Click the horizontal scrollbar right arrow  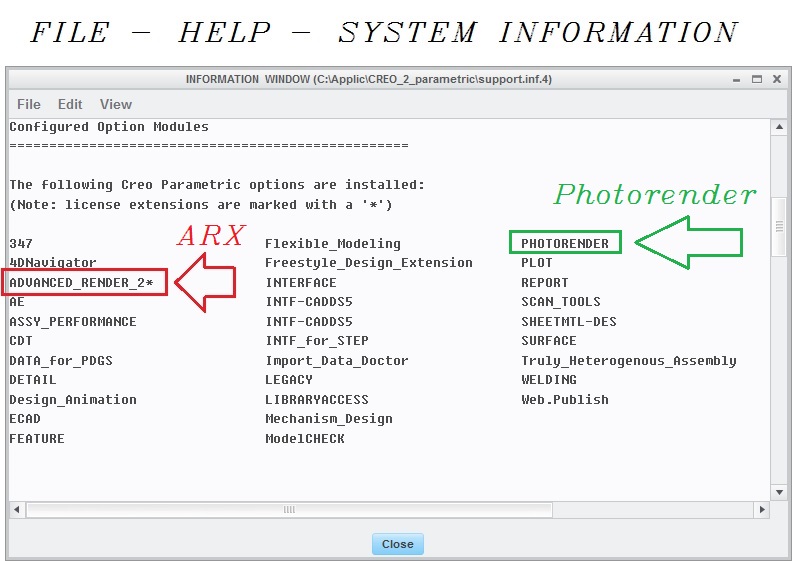click(x=762, y=509)
